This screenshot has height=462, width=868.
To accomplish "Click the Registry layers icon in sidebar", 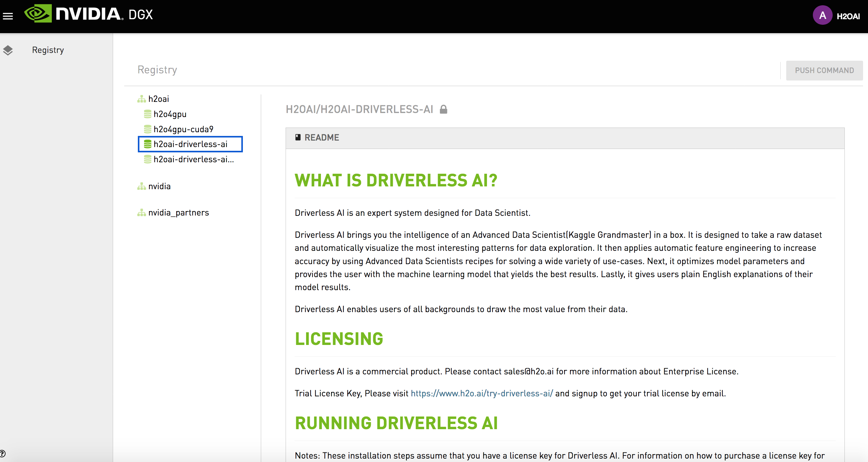I will [x=8, y=50].
